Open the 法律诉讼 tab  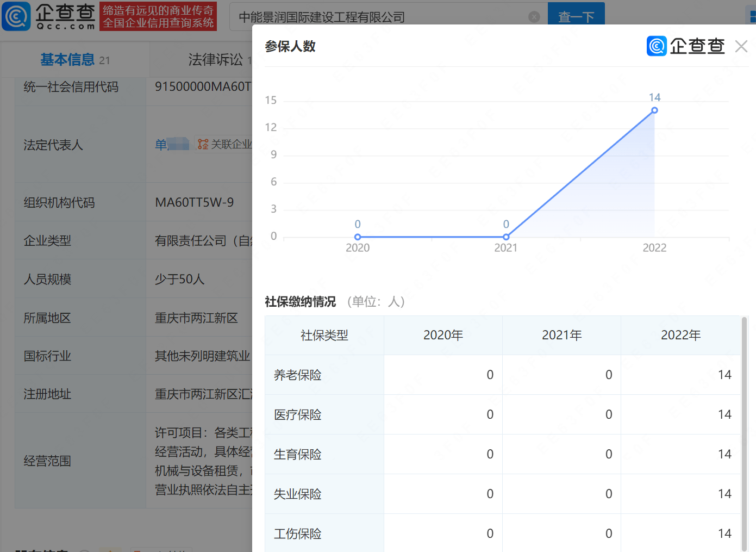(215, 60)
